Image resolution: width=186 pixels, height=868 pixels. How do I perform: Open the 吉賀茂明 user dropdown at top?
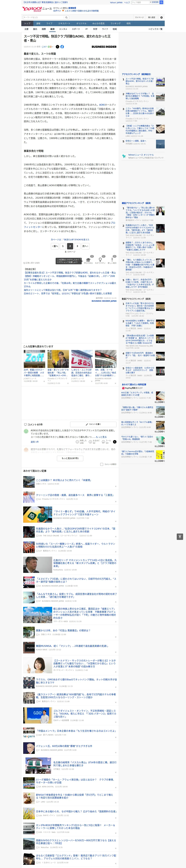click(x=155, y=2)
